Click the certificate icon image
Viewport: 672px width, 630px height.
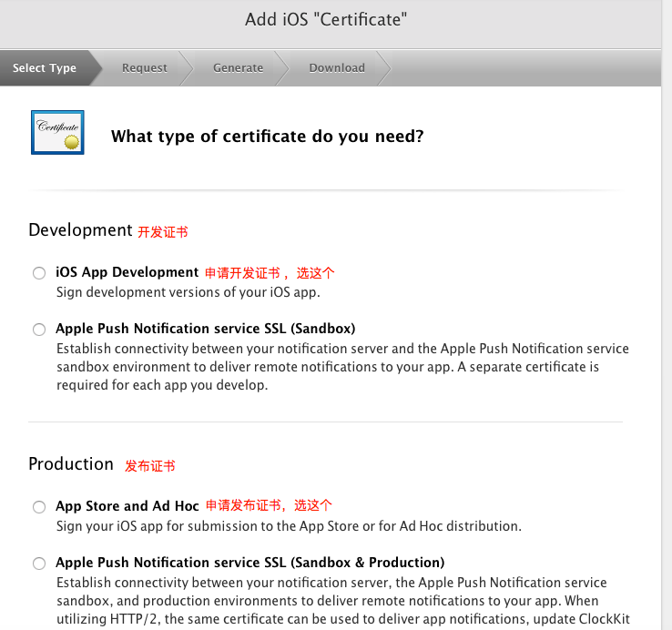tap(57, 133)
